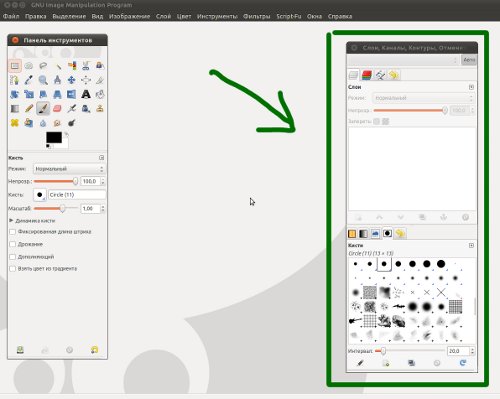
Task: Toggle the lock pixels box in Layers
Action: (x=376, y=121)
